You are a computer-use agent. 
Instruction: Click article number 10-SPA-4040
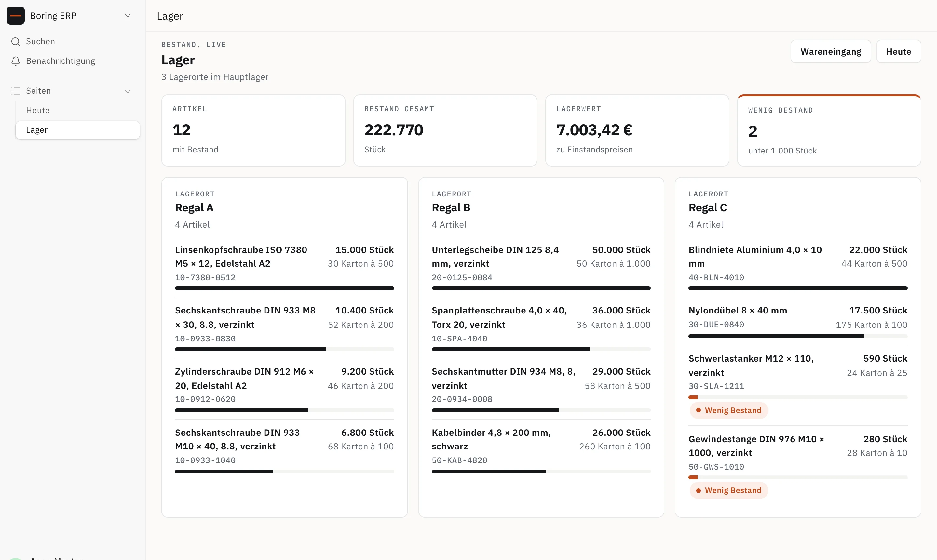click(459, 339)
